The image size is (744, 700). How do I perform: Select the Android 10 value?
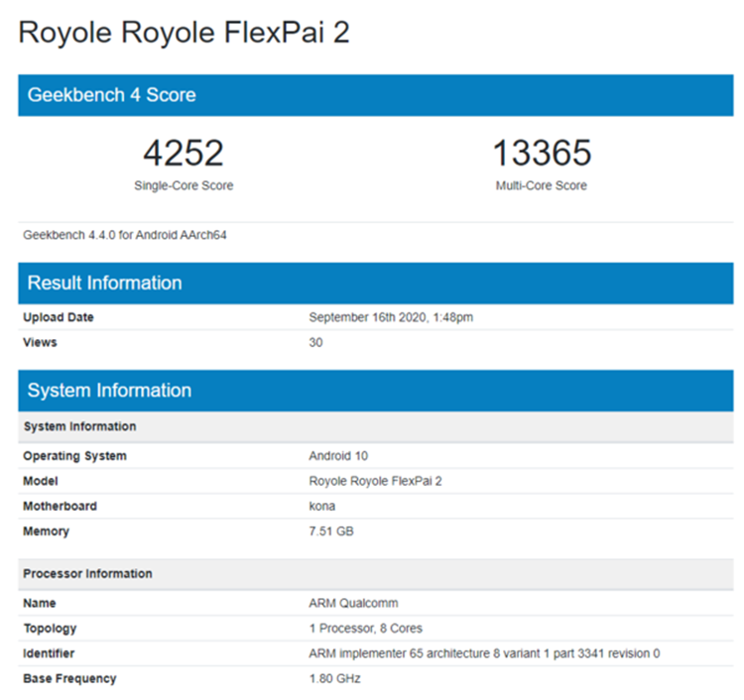coord(338,456)
